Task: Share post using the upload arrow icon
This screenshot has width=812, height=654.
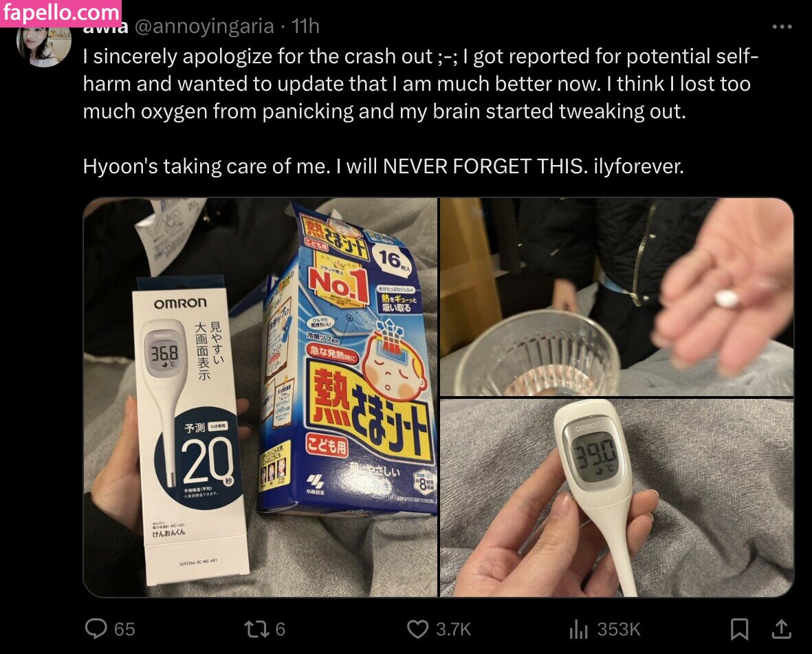Action: [x=782, y=629]
